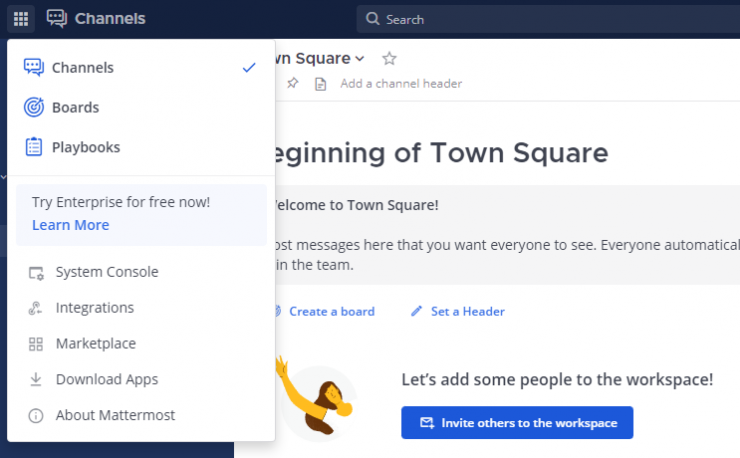Click Add a channel header text
The height and width of the screenshot is (458, 740).
point(401,84)
